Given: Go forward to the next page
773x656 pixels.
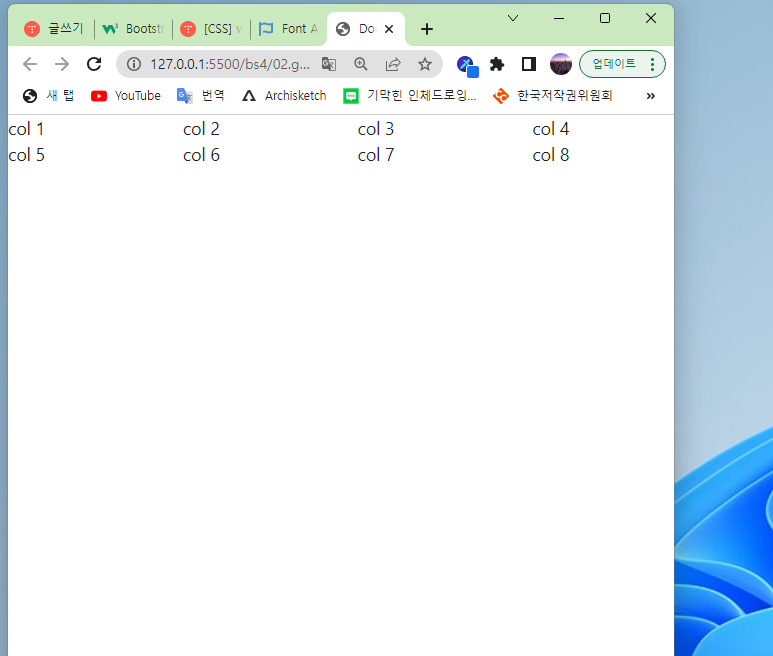Looking at the screenshot, I should 62,64.
